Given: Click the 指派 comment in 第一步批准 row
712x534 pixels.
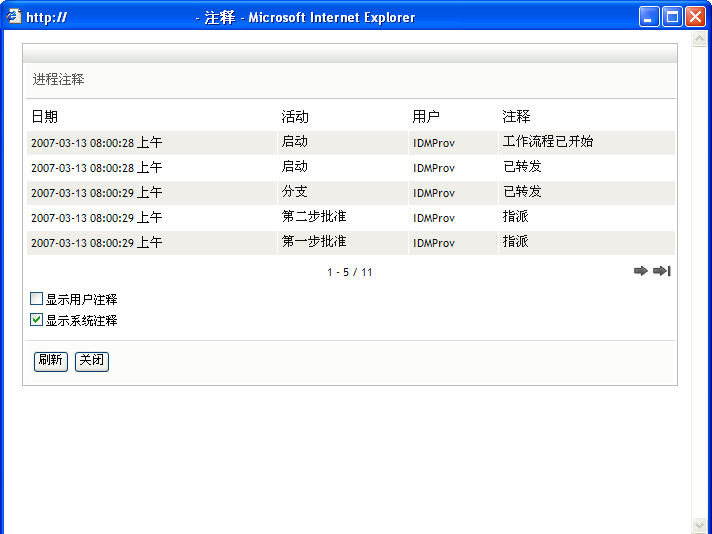Looking at the screenshot, I should click(x=515, y=242).
